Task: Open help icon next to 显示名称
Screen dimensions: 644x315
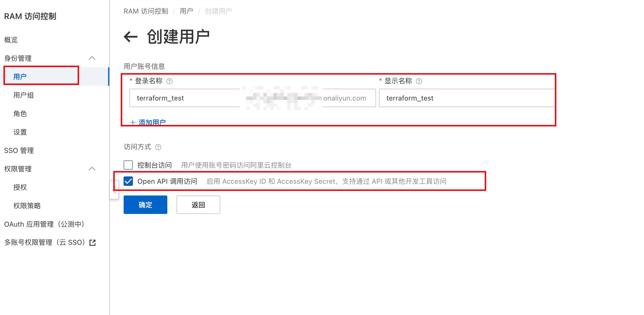Action: pyautogui.click(x=419, y=81)
